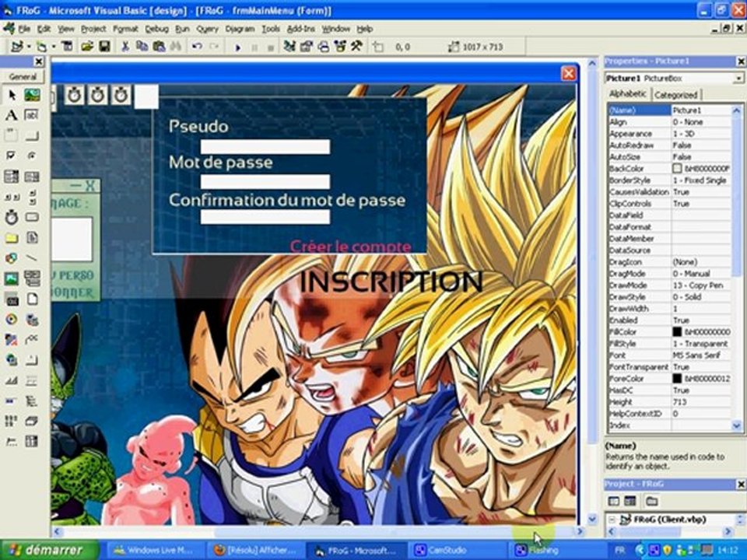Toggle Folders icon in Project panel
747x560 pixels.
652,501
